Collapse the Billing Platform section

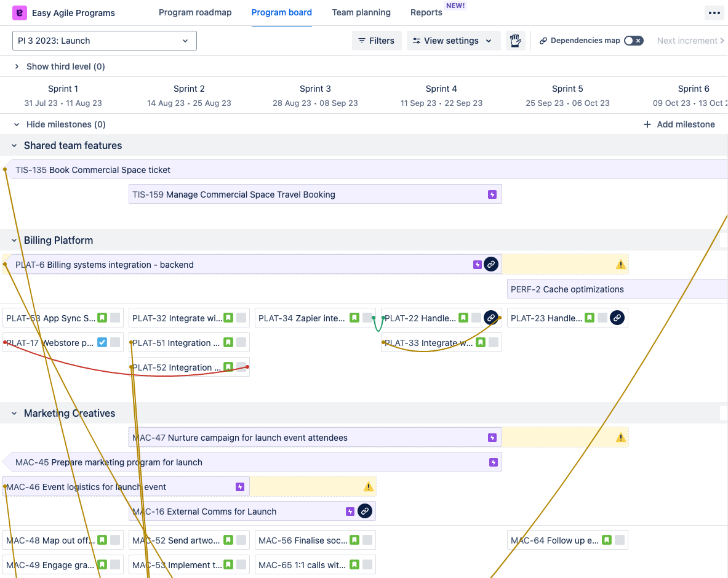point(14,240)
